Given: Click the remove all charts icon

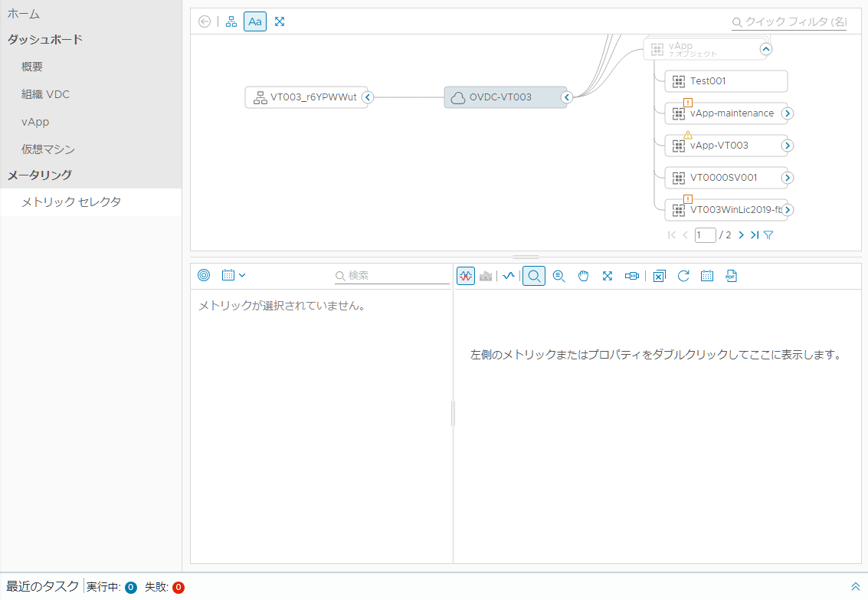Looking at the screenshot, I should (659, 276).
